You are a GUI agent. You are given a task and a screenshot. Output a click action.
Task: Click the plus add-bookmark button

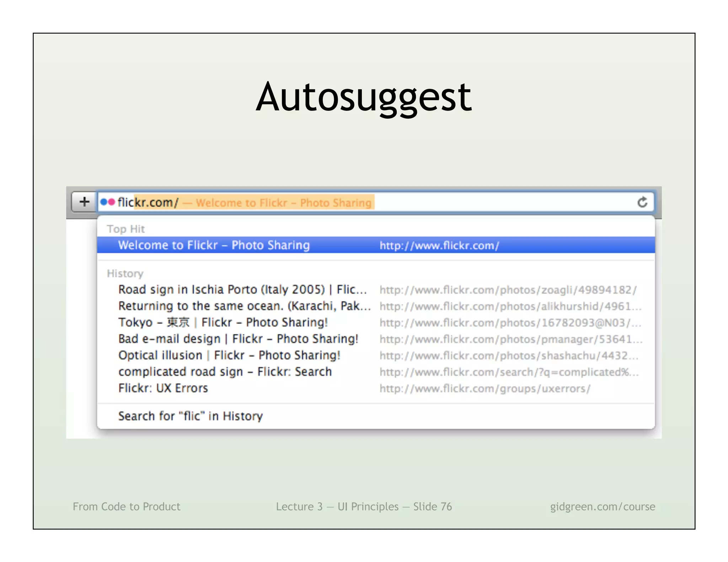click(x=84, y=202)
